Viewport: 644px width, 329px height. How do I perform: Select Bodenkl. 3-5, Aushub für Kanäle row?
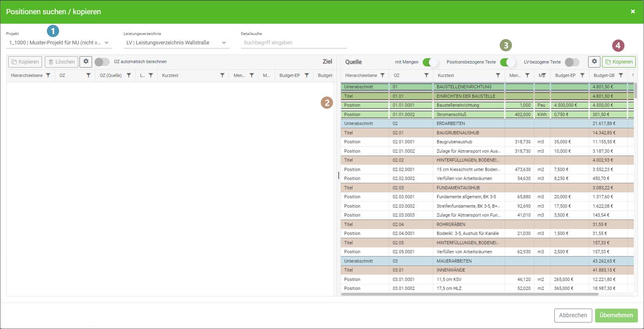pyautogui.click(x=487, y=233)
